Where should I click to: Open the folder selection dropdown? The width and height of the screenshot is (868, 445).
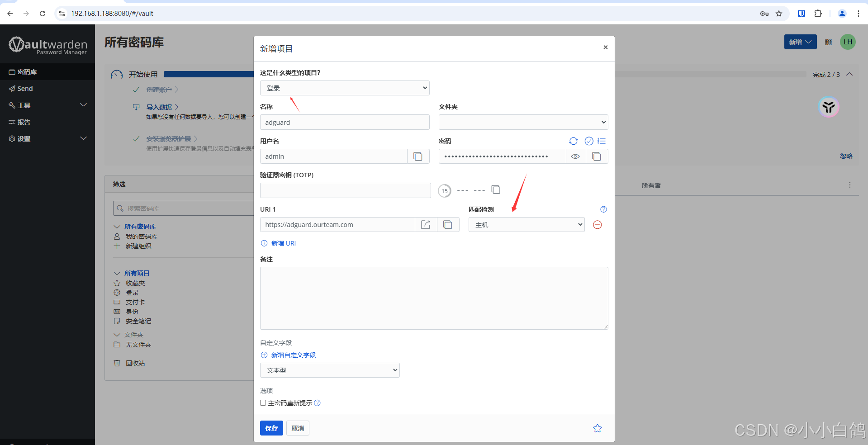523,122
